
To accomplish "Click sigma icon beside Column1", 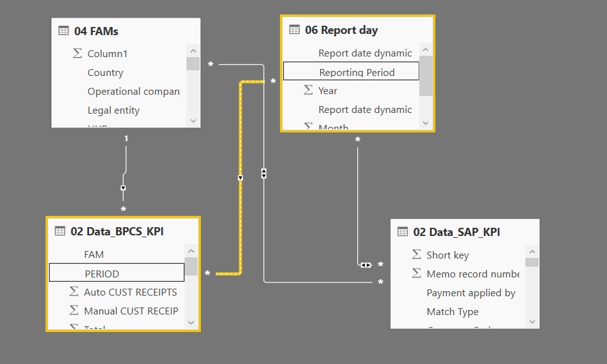I will click(77, 53).
